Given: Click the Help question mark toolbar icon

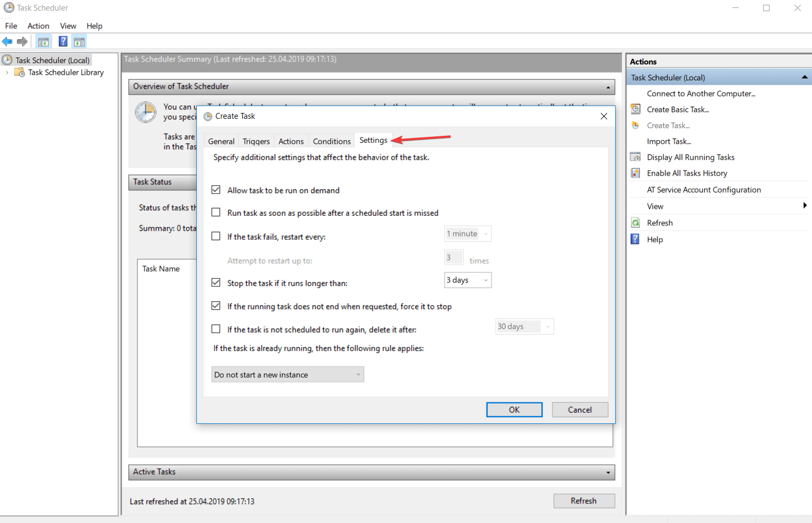Looking at the screenshot, I should [63, 41].
